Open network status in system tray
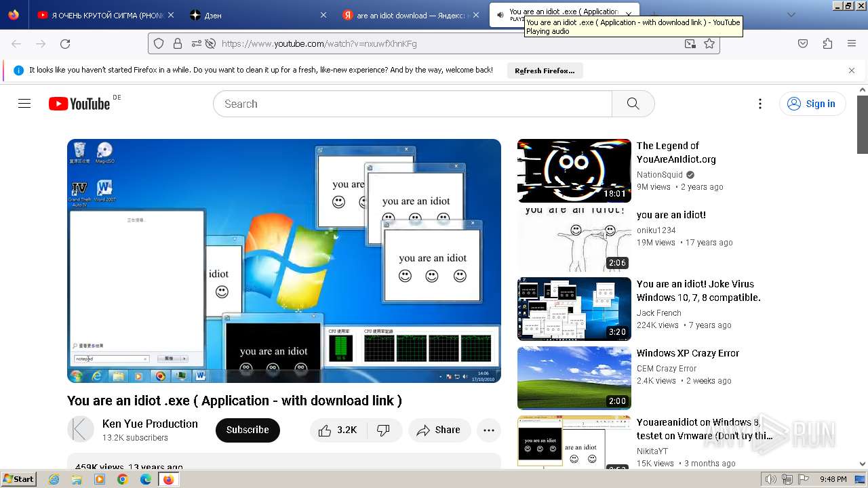The height and width of the screenshot is (488, 868). pyautogui.click(x=787, y=479)
